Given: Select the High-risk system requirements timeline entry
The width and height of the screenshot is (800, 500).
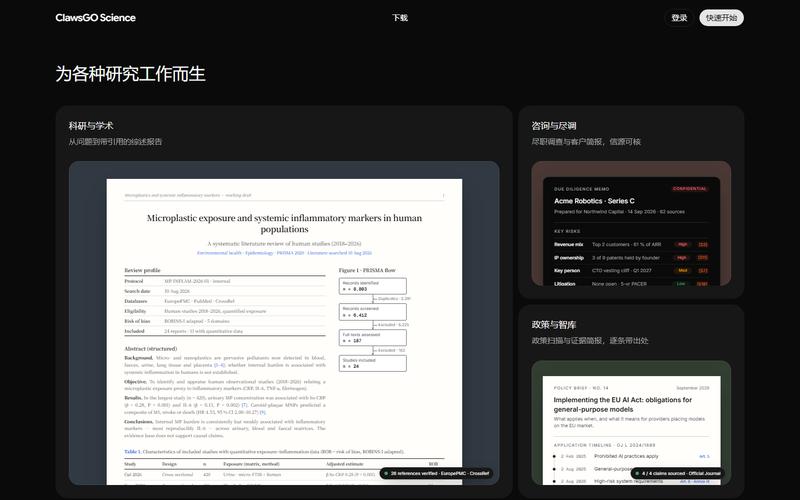Looking at the screenshot, I should [x=631, y=481].
